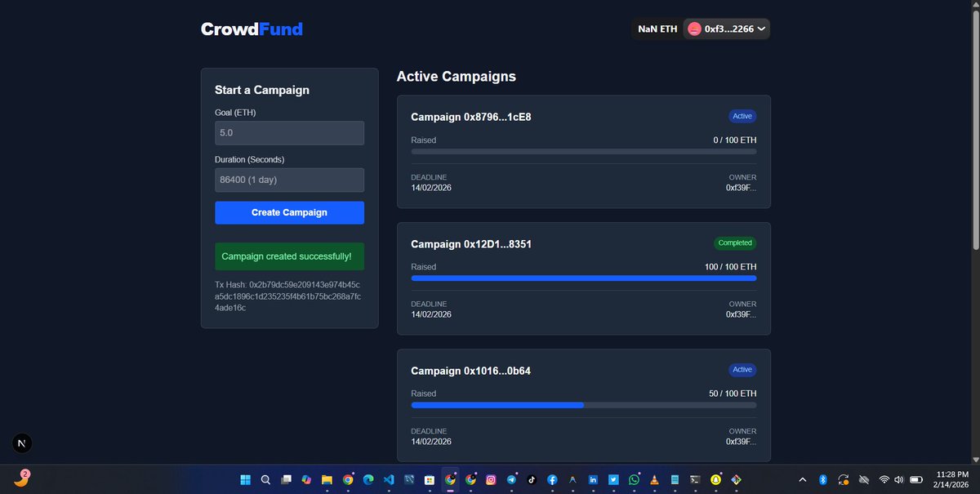
Task: Open Microsoft Store from the taskbar
Action: point(430,480)
